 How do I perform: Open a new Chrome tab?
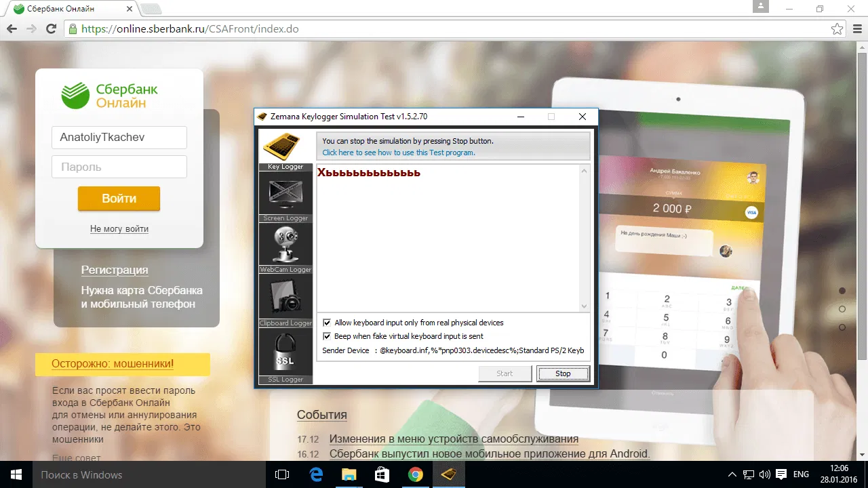coord(151,9)
